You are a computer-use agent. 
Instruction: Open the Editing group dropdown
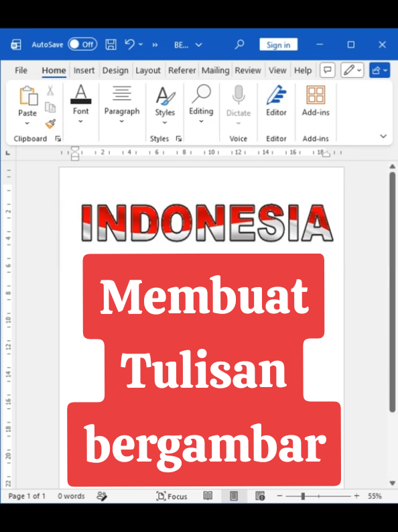coord(201,103)
